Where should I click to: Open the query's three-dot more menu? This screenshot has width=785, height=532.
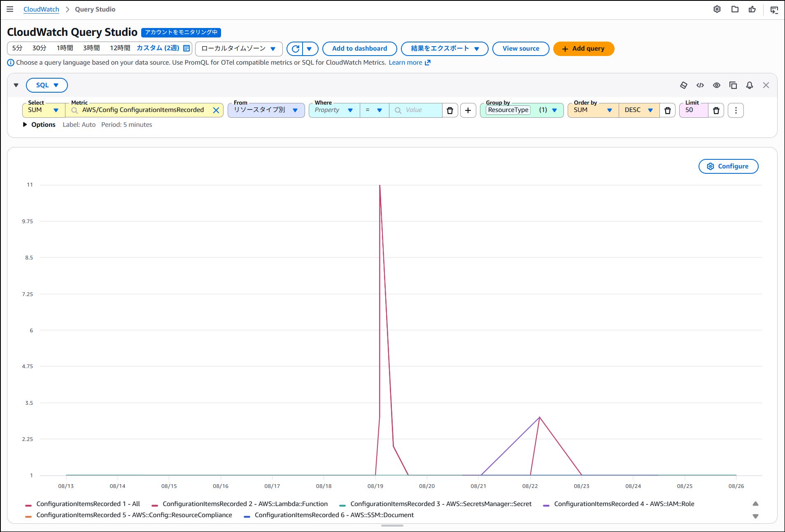(736, 110)
